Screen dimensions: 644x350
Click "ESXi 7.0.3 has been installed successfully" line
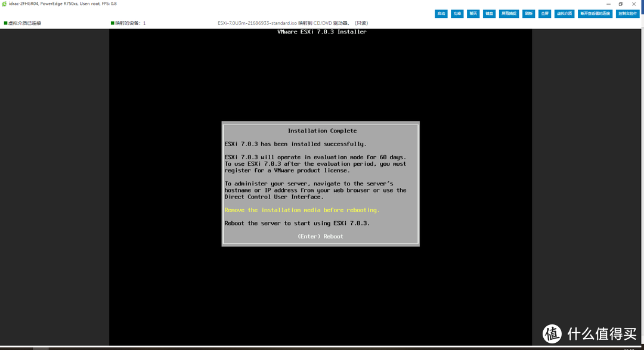295,144
